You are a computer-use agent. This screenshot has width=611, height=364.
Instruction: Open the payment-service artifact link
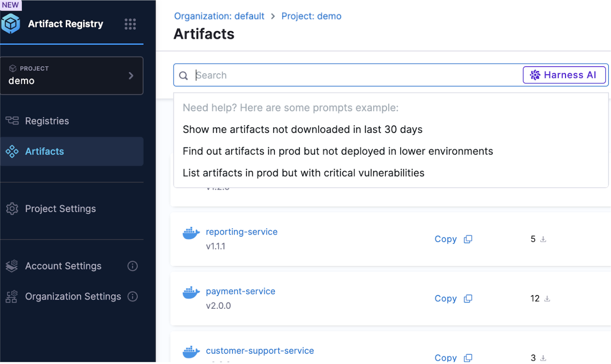pyautogui.click(x=240, y=291)
